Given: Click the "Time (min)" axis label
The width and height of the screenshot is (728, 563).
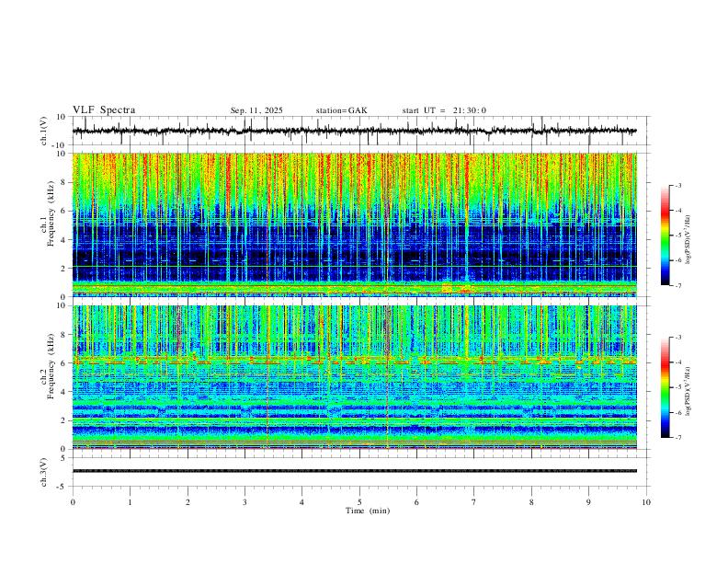Looking at the screenshot, I should pos(368,511).
